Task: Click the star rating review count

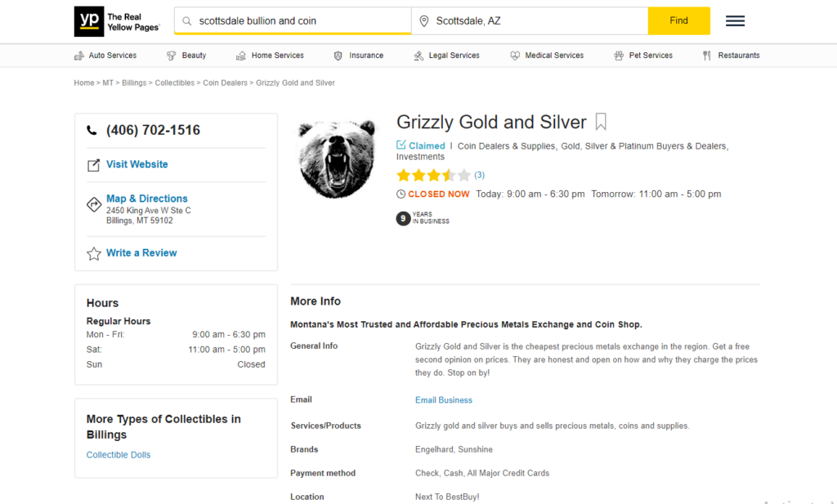Action: click(x=479, y=175)
